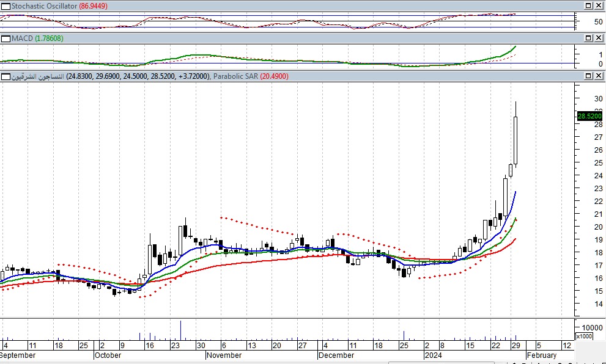
Task: Maximize the Stochastic Oscillator panel
Action: [x=588, y=5]
